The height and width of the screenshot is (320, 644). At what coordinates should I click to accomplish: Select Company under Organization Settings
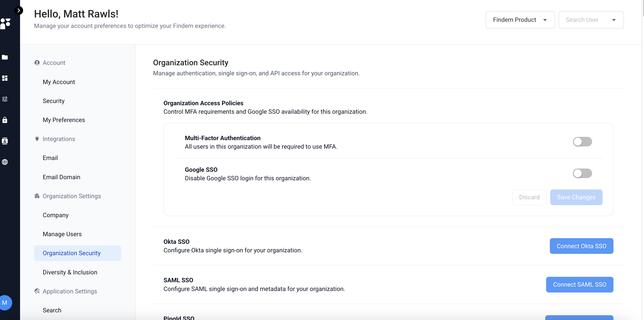[56, 215]
